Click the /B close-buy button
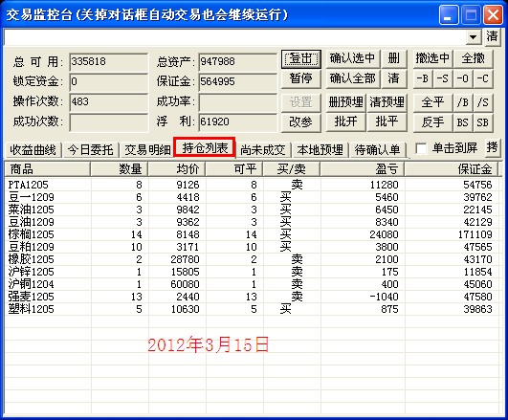This screenshot has width=508, height=420. pos(463,102)
